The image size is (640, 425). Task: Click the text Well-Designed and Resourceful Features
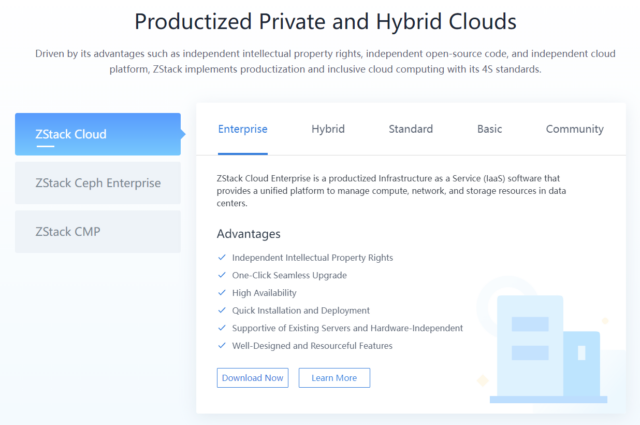coord(312,345)
